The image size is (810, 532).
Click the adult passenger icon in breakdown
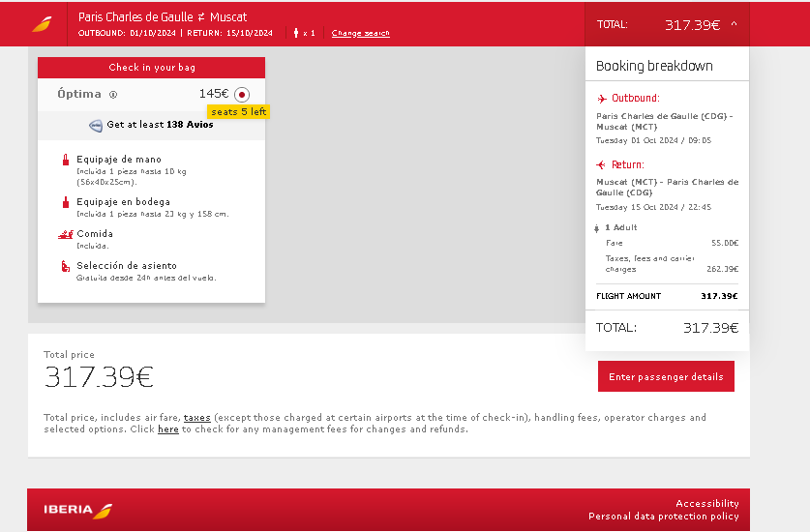pos(597,227)
